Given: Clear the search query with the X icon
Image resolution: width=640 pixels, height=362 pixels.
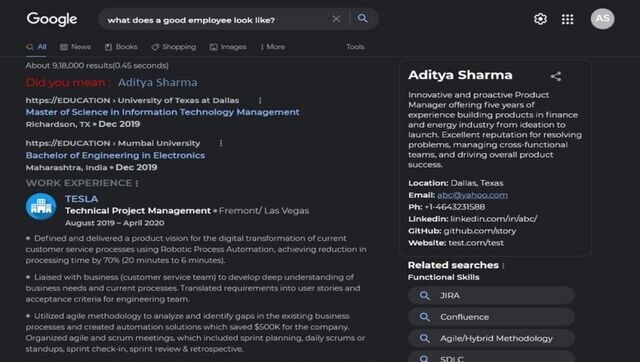Looking at the screenshot, I should pos(336,19).
